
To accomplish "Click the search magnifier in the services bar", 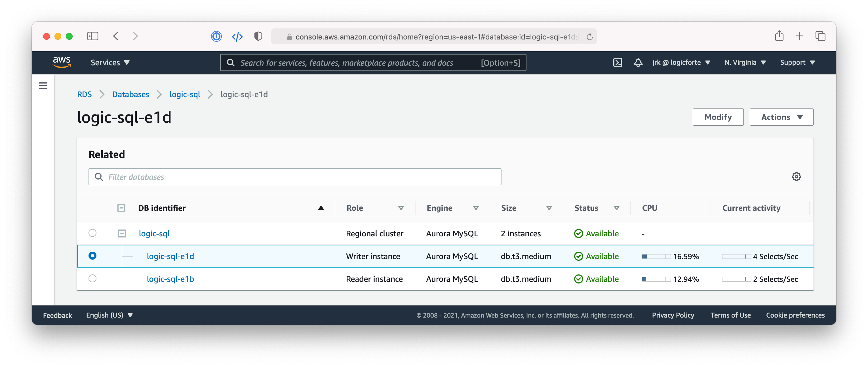I will point(231,62).
